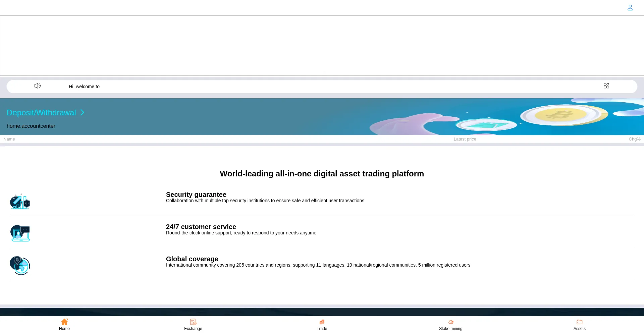The width and height of the screenshot is (644, 333).
Task: Click the Assets wallet icon
Action: 579,322
